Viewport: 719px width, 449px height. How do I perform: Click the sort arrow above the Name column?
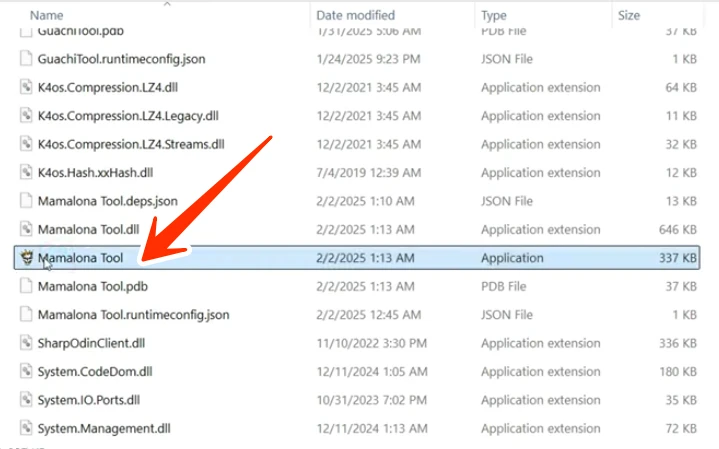coord(167,4)
